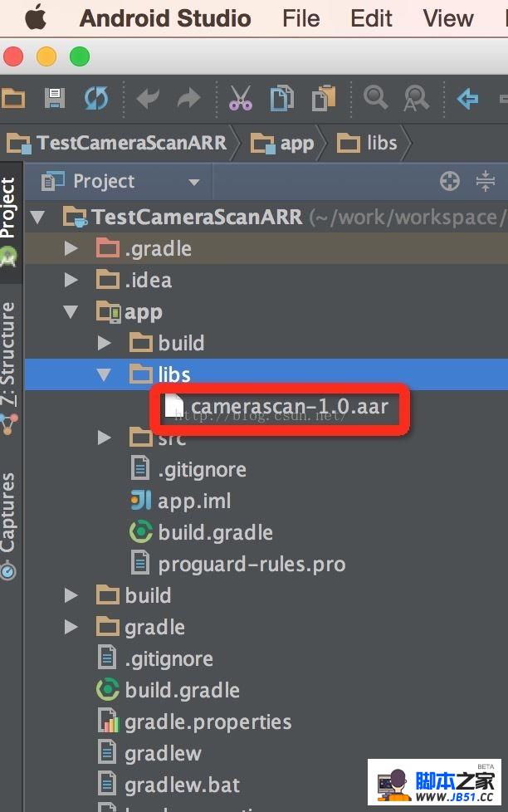
Task: Select .gitignore inside app module
Action: click(202, 470)
